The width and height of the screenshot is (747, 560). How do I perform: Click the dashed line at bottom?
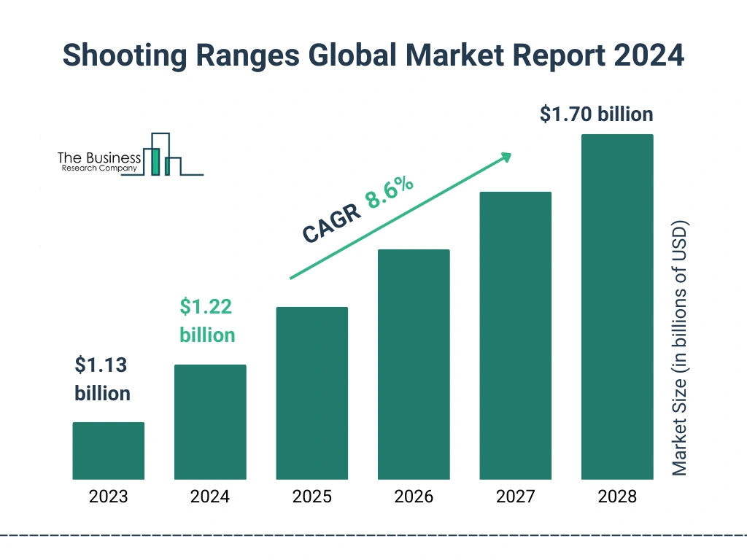click(x=373, y=536)
